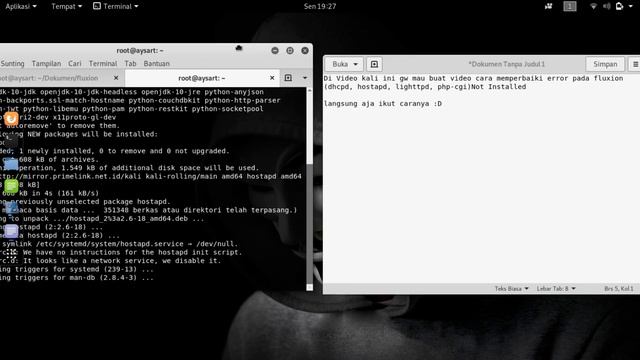Screen dimensions: 640x360
Task: Open the Terminal app menu in top bar
Action: (x=116, y=6)
